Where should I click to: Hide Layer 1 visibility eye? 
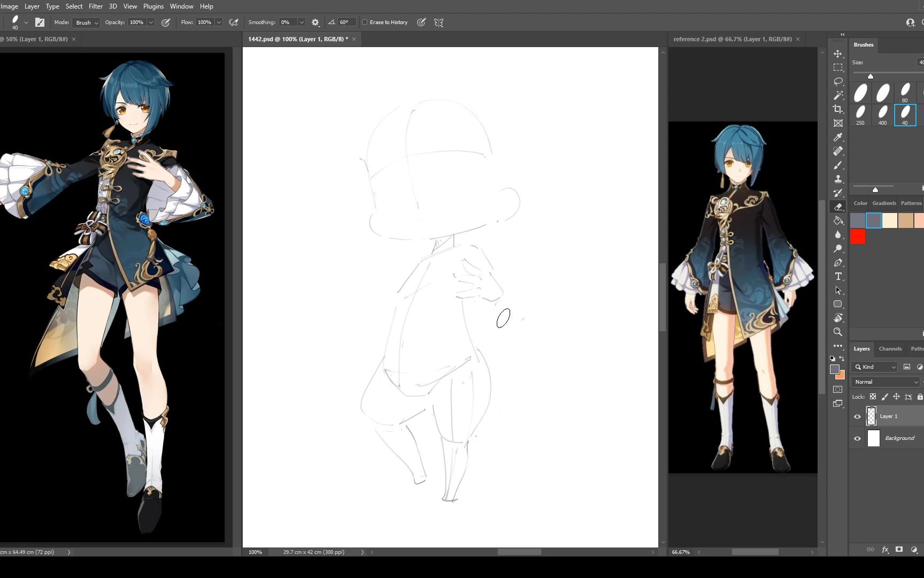(858, 416)
